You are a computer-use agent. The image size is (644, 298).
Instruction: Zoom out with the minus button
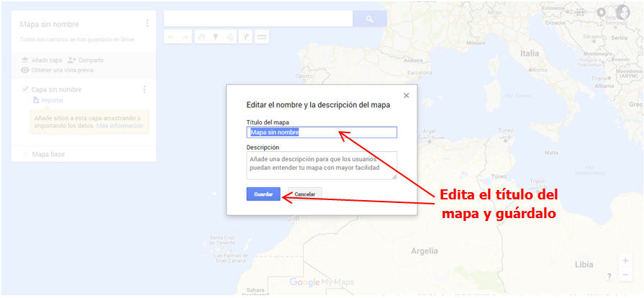click(x=625, y=274)
